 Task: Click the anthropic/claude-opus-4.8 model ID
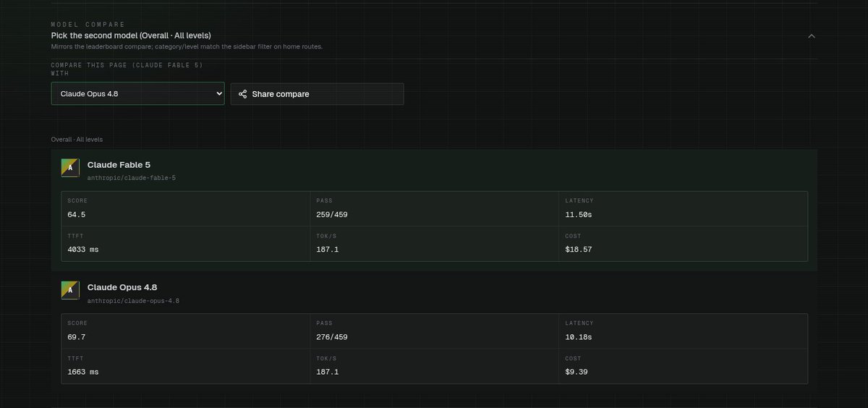(133, 300)
